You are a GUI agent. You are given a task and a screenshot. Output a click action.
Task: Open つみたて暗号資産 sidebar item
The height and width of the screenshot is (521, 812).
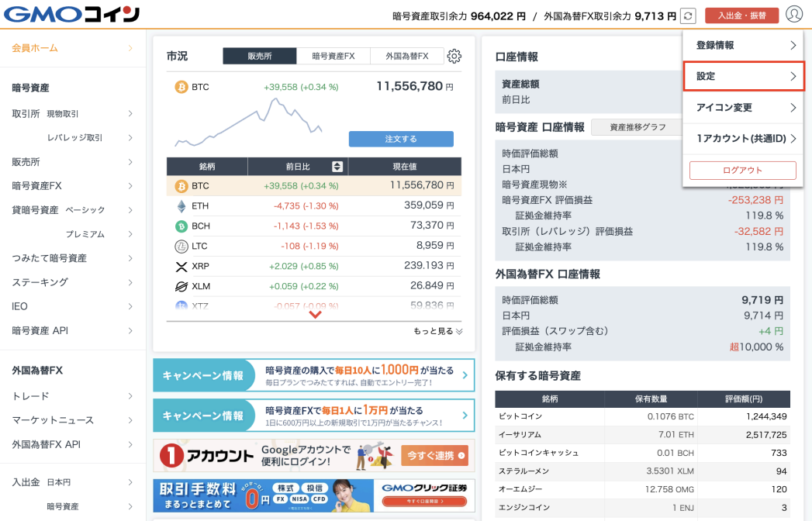(72, 258)
